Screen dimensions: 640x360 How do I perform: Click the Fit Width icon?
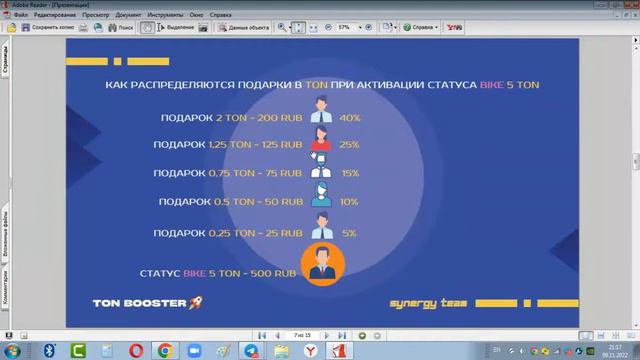coord(313,27)
